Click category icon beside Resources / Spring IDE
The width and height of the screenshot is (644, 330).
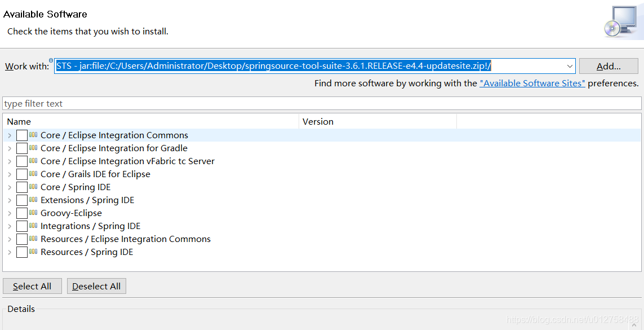coord(33,252)
